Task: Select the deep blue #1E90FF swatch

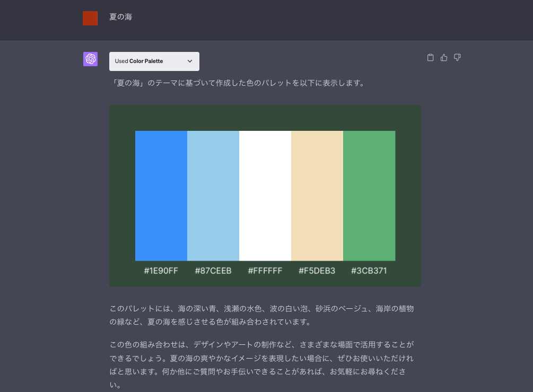Action: [x=161, y=195]
